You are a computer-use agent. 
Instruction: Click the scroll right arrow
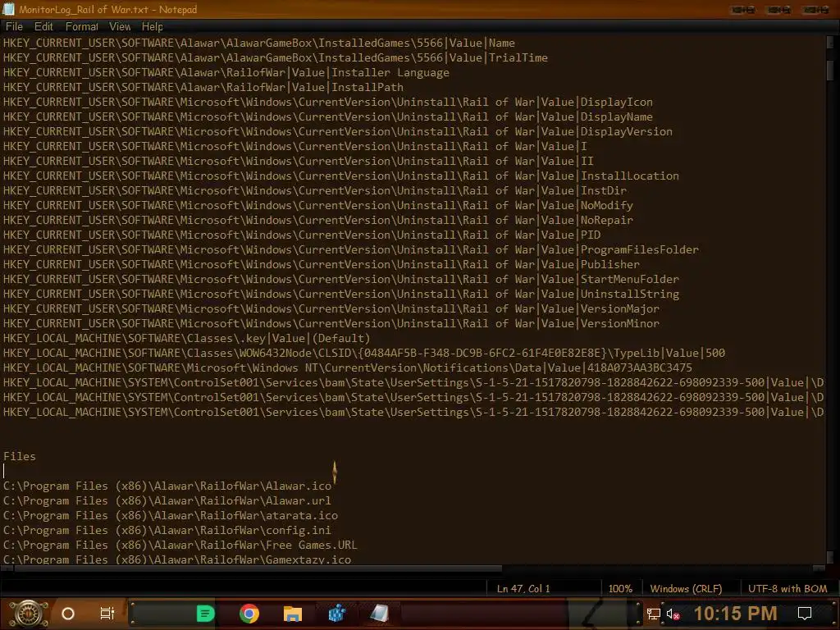[x=819, y=568]
